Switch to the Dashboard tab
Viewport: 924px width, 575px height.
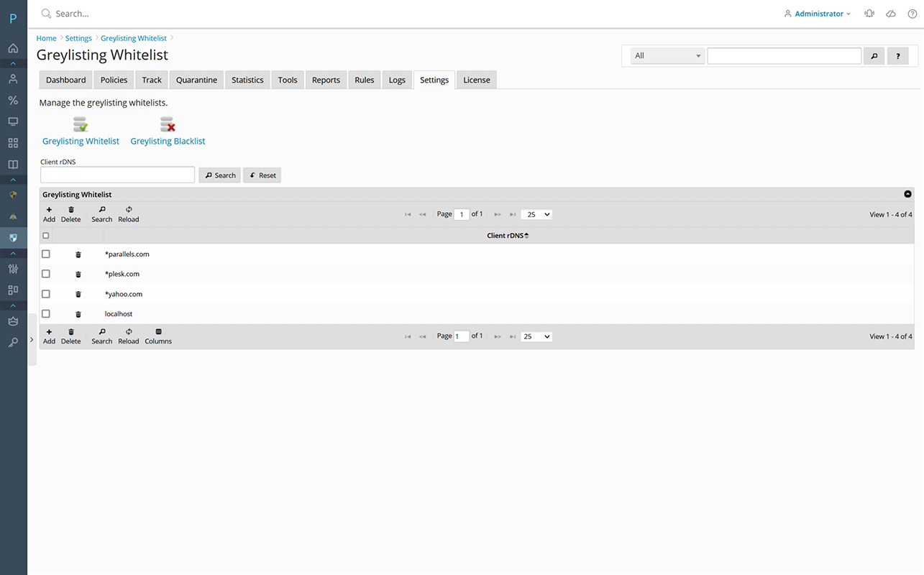click(66, 80)
